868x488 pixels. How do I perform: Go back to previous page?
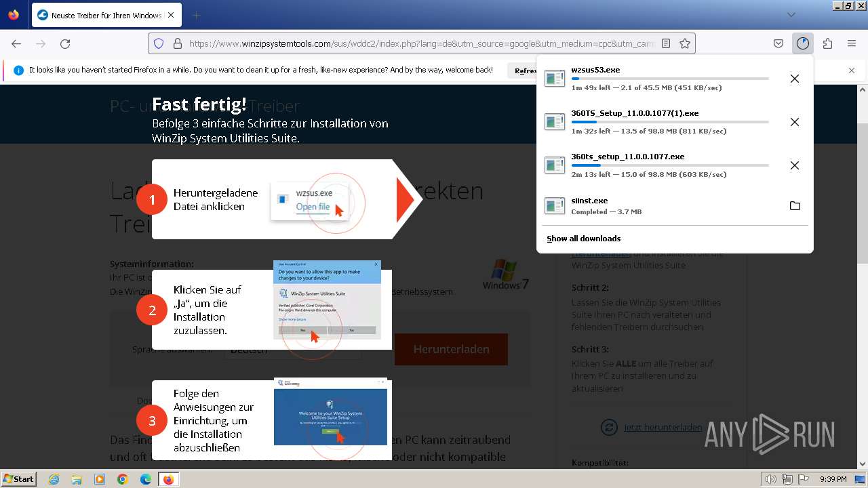coord(16,43)
